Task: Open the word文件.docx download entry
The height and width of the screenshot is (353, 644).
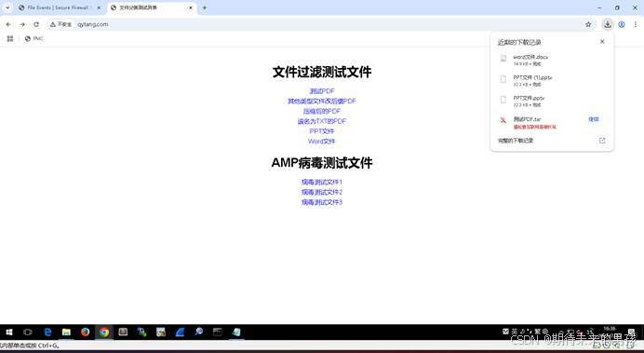Action: [552, 60]
